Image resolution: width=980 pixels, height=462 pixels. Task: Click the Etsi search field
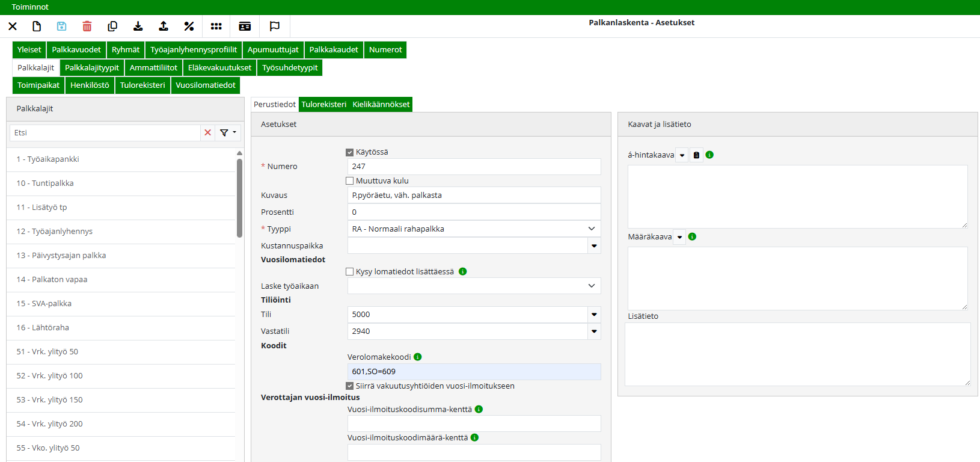(x=105, y=132)
